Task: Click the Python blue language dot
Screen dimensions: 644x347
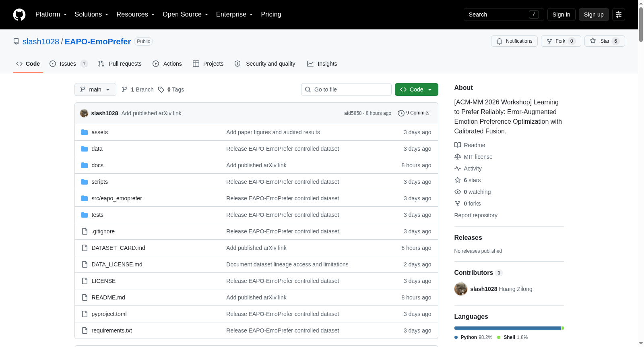Action: click(456, 337)
